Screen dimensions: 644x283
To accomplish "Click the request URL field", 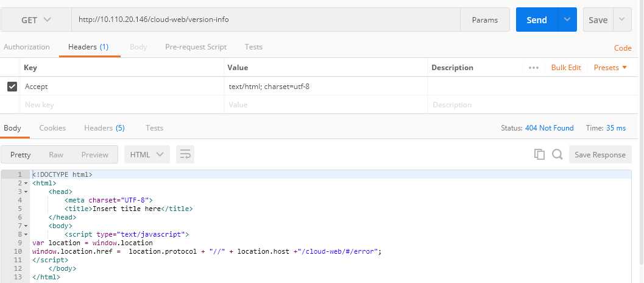I will (266, 20).
